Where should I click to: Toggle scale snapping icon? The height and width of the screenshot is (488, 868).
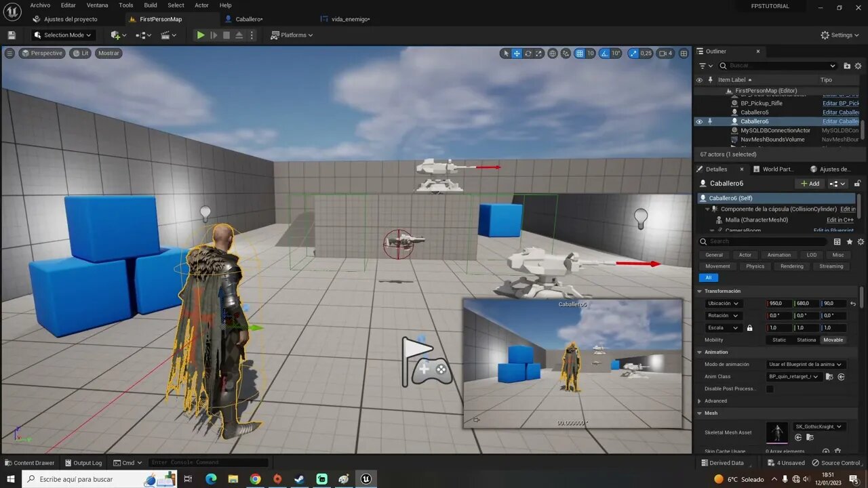click(x=633, y=54)
